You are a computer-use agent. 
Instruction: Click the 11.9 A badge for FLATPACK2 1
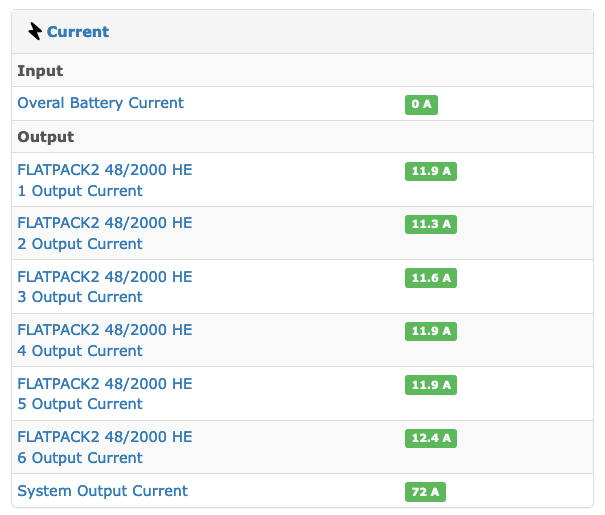(431, 171)
